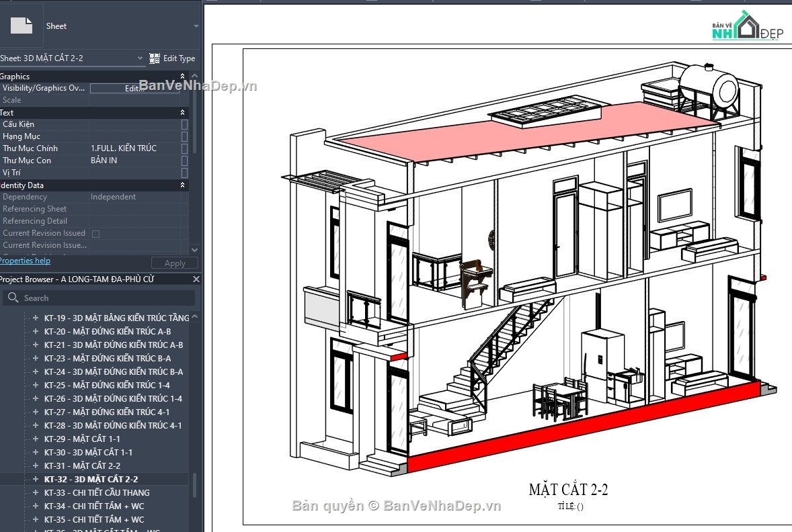This screenshot has width=792, height=532.
Task: Toggle the Cấu Kiện parameter checkbox
Action: point(184,124)
